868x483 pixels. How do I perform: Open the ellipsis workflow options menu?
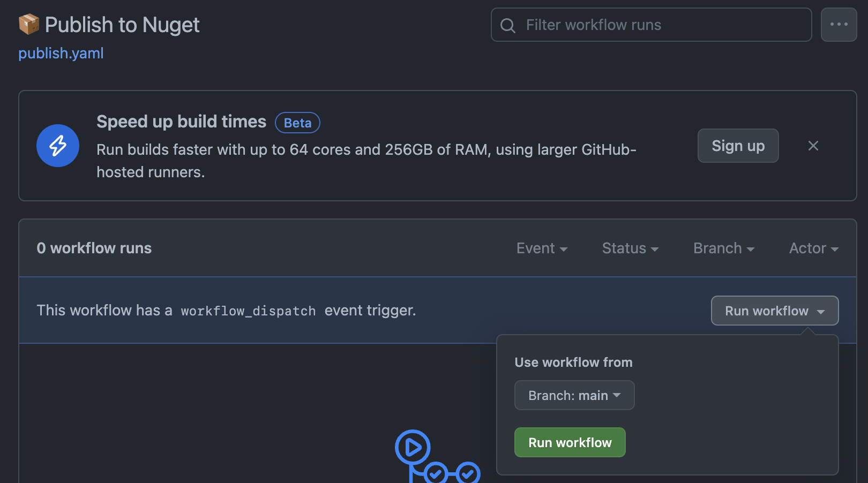click(839, 25)
